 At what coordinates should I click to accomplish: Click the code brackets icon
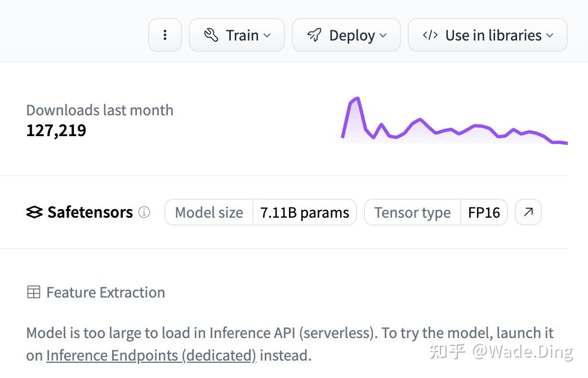(x=430, y=35)
